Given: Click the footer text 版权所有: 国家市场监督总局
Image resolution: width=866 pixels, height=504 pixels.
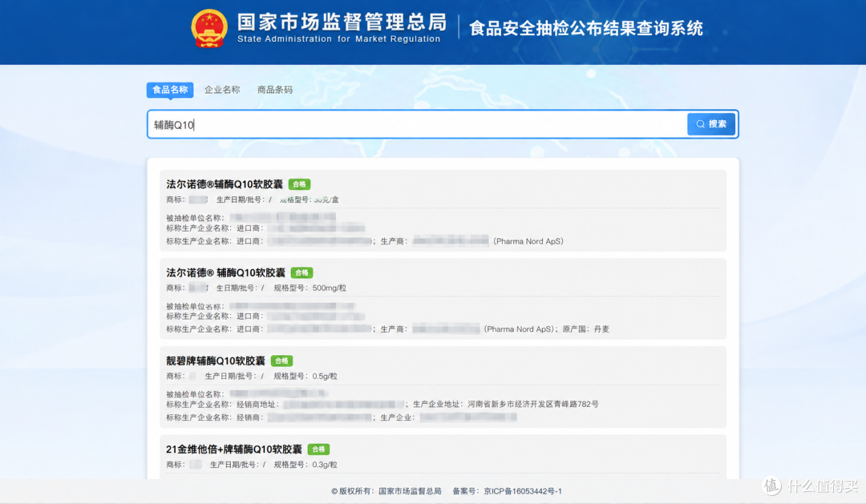Looking at the screenshot, I should [x=386, y=490].
